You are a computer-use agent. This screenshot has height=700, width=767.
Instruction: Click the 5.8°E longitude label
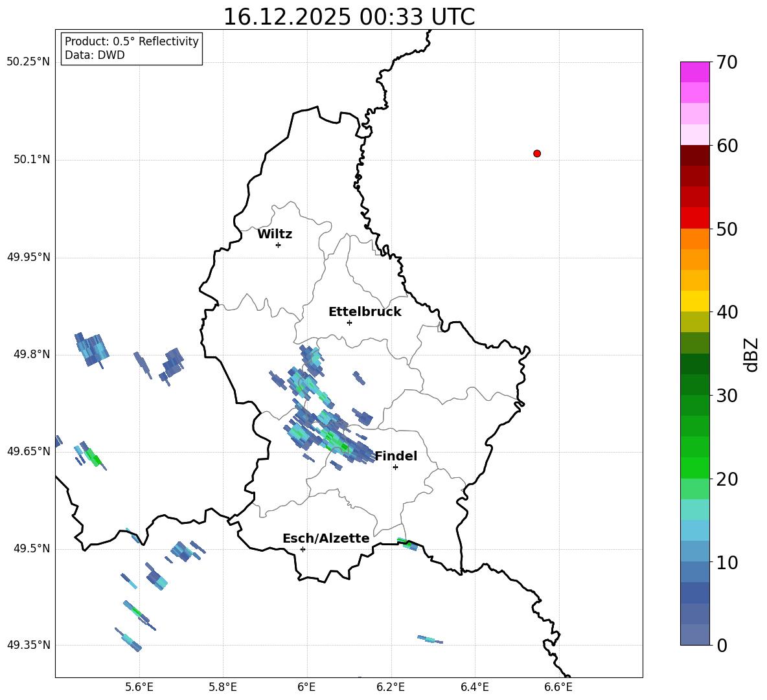223,688
